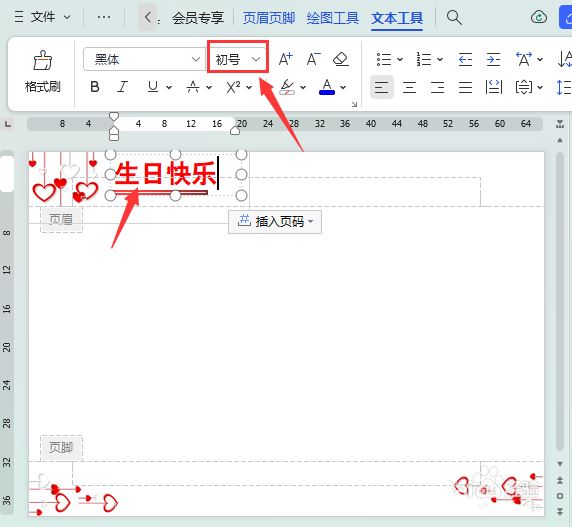Increase font size with A+ icon
The image size is (572, 527).
click(285, 59)
